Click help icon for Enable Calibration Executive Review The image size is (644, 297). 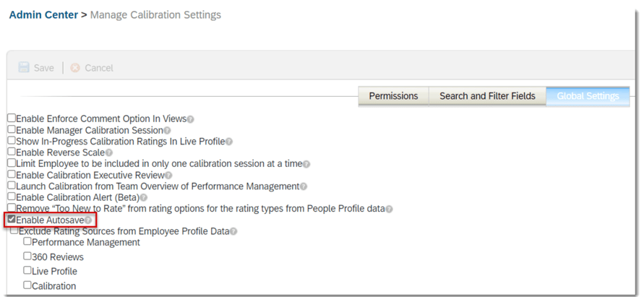pyautogui.click(x=169, y=175)
